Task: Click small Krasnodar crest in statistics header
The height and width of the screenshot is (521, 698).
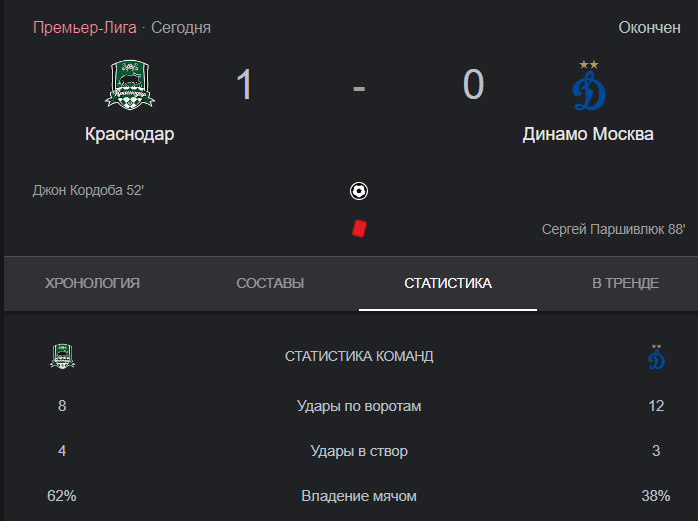Action: [x=62, y=356]
